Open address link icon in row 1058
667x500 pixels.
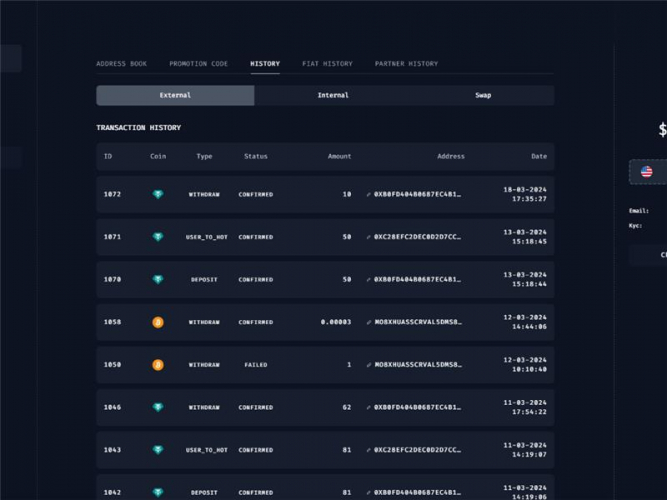(368, 322)
